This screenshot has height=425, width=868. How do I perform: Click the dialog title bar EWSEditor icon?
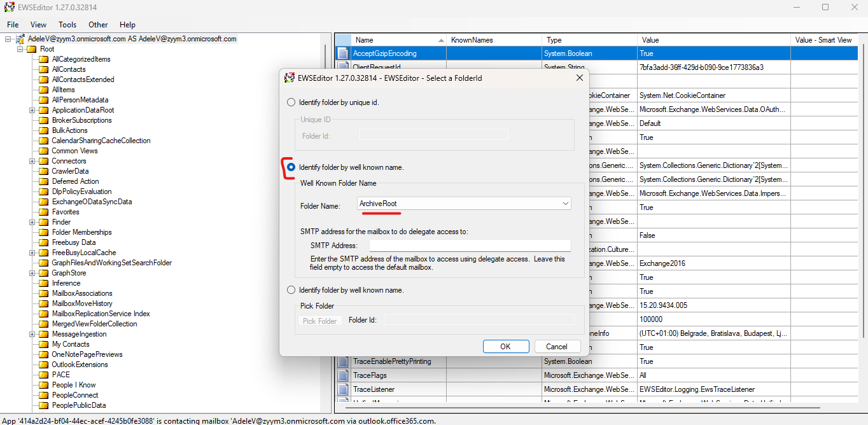coord(289,78)
